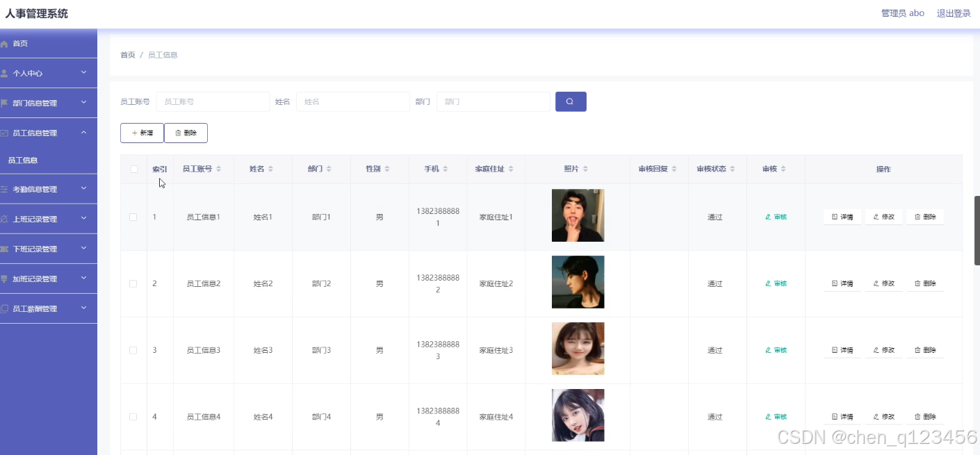The image size is (980, 455).
Task: Sort table by 性别 column arrows
Action: point(387,169)
